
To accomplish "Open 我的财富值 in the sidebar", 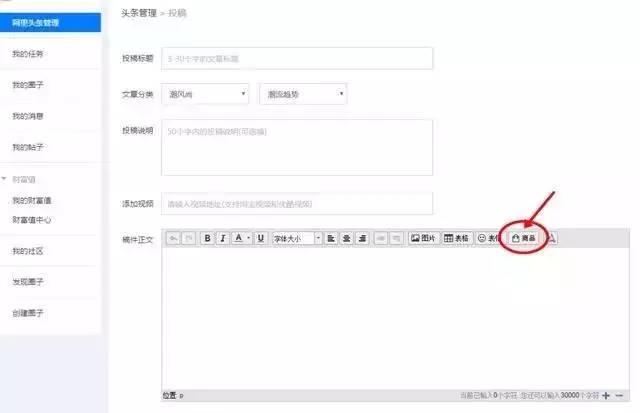I will tap(32, 200).
